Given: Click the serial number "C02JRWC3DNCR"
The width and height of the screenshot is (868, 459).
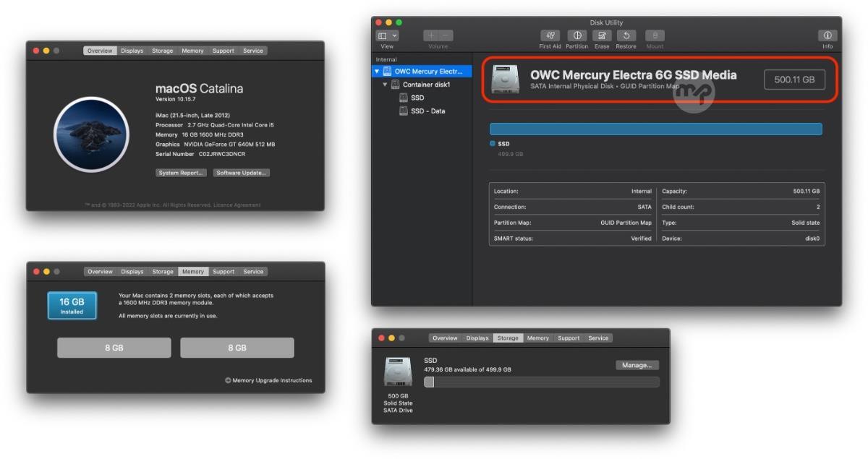Looking at the screenshot, I should 221,154.
